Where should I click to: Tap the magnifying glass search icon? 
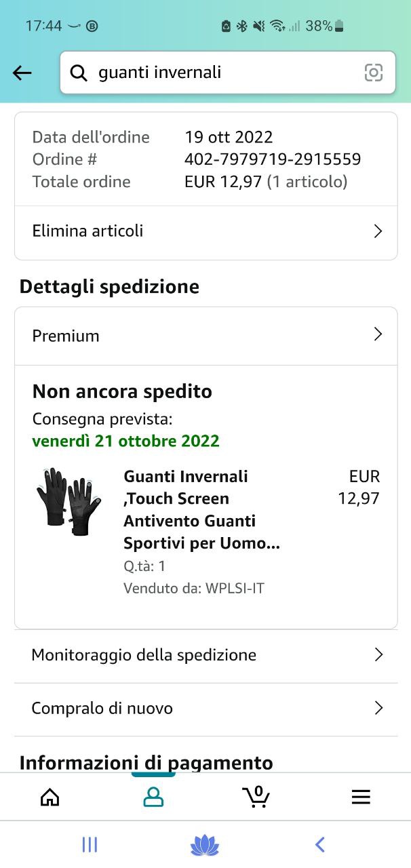click(x=79, y=73)
